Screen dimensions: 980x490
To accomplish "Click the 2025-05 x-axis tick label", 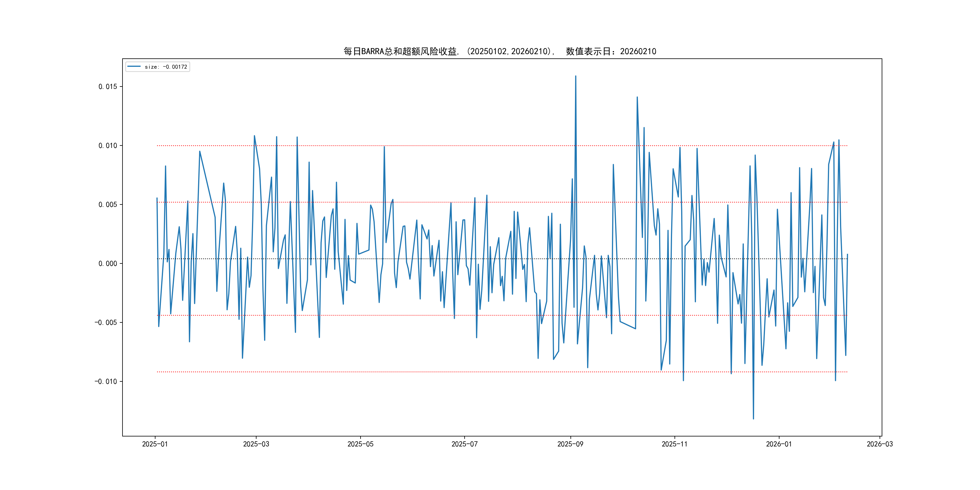I will 360,444.
